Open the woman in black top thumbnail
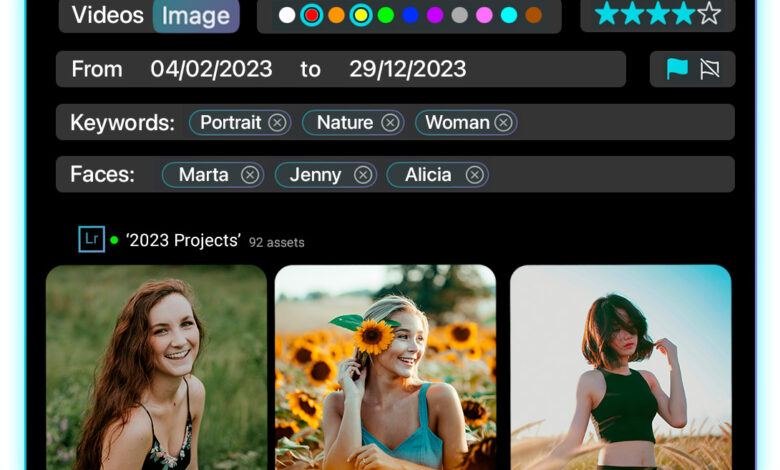 coord(621,368)
